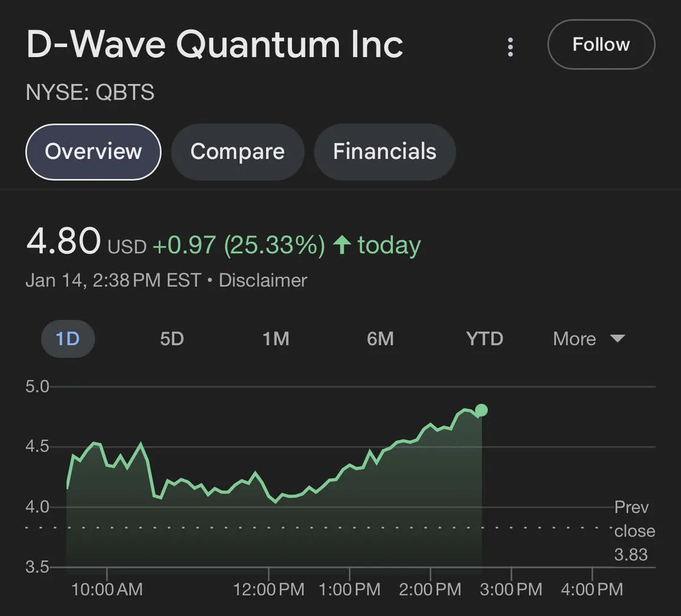Expand the More time ranges dropdown

click(574, 339)
